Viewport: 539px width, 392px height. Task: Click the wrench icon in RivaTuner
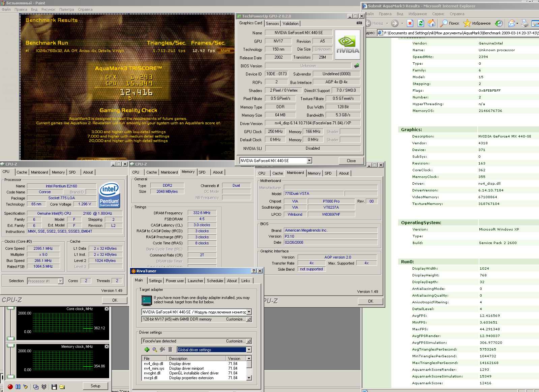[163, 350]
